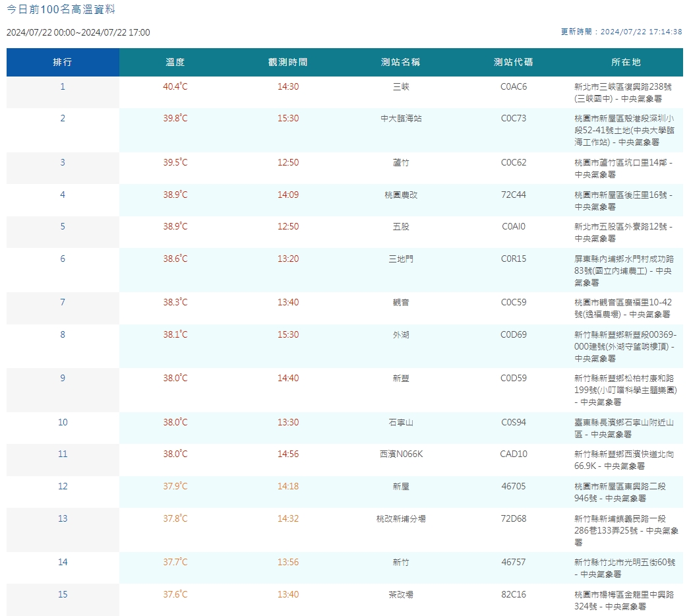The width and height of the screenshot is (691, 616).
Task: Click station name 五股
Action: (x=401, y=227)
